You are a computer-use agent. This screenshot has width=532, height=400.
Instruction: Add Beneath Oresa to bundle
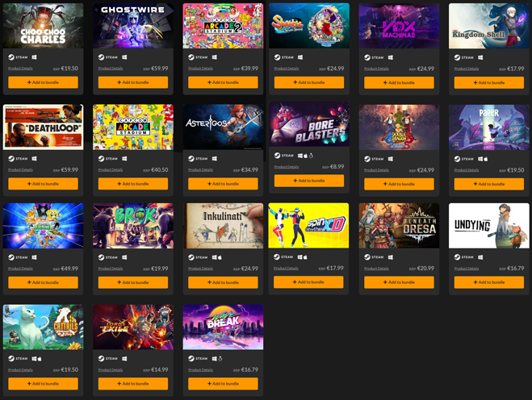pyautogui.click(x=399, y=282)
